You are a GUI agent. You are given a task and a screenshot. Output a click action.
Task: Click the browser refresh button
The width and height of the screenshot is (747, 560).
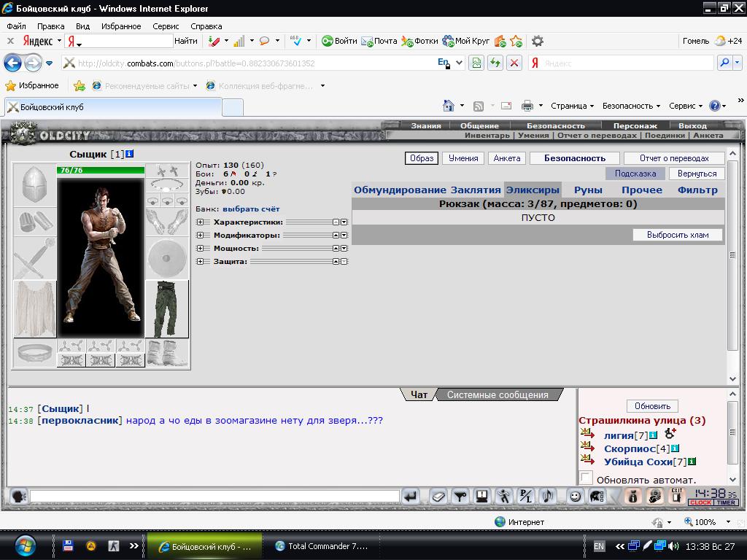click(495, 63)
